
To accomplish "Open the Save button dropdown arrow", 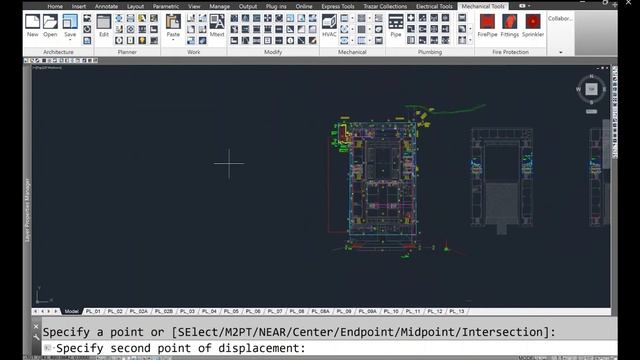I will pyautogui.click(x=70, y=40).
